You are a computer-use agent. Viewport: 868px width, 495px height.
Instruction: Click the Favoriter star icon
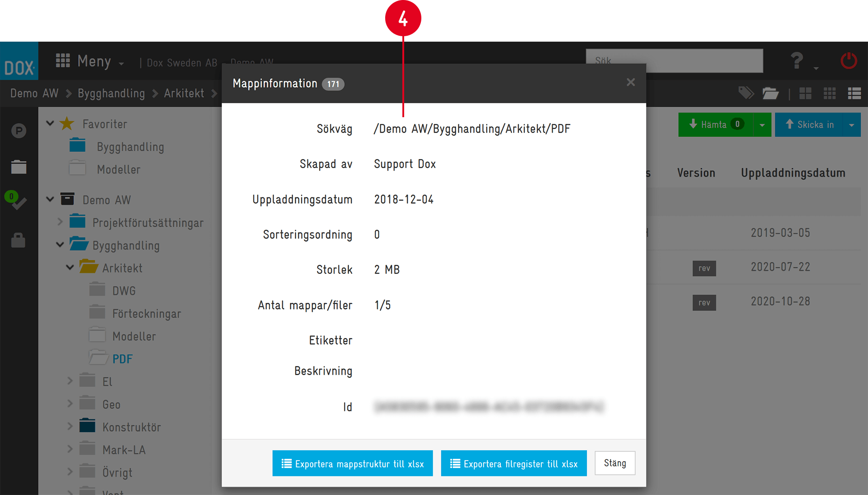coord(67,123)
